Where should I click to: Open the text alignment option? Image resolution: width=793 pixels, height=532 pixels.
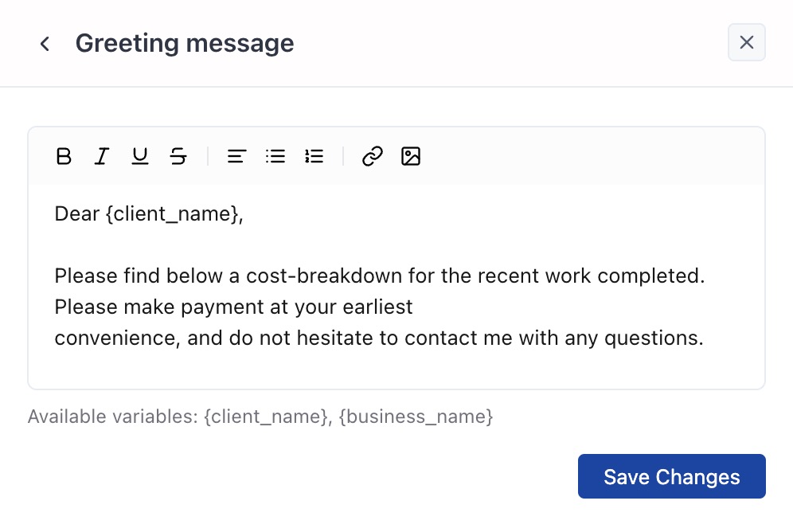click(x=236, y=156)
